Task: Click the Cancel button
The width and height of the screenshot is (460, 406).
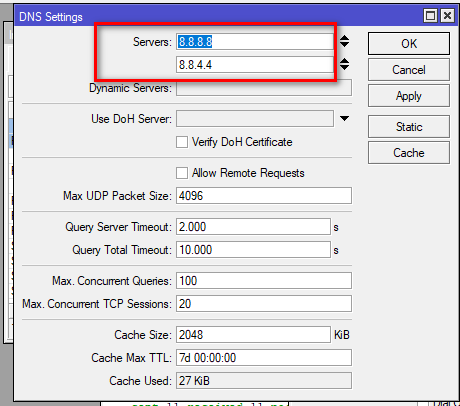Action: pyautogui.click(x=409, y=70)
